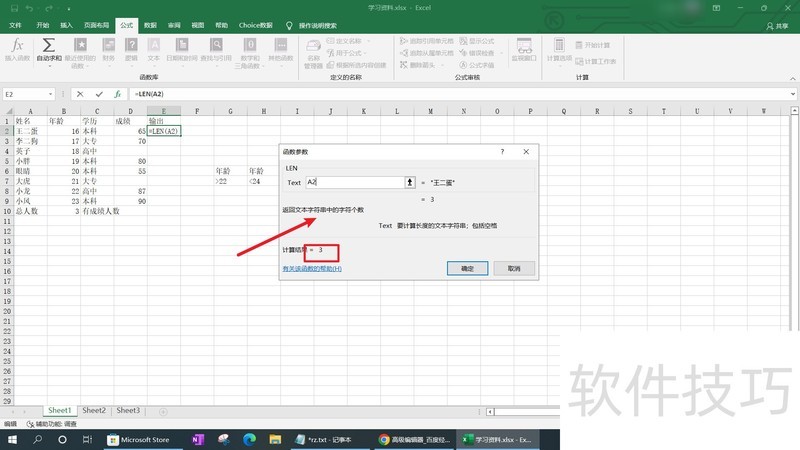
Task: Open Microsoft Edge from taskbar
Action: coord(249,439)
